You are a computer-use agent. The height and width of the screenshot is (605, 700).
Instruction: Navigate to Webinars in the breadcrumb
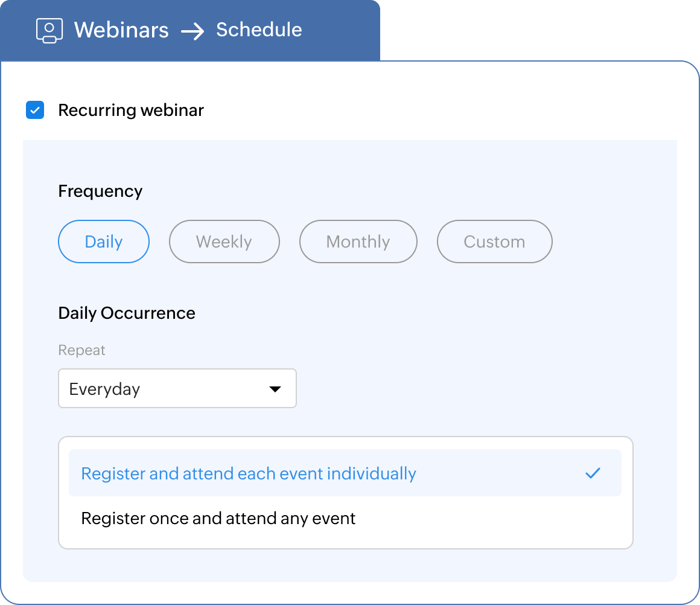pyautogui.click(x=121, y=30)
